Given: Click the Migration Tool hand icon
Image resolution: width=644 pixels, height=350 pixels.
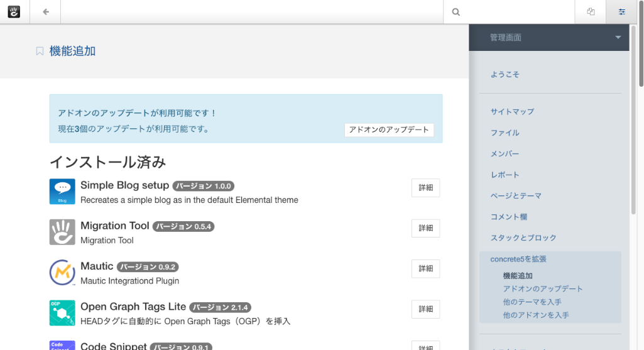Looking at the screenshot, I should point(62,232).
